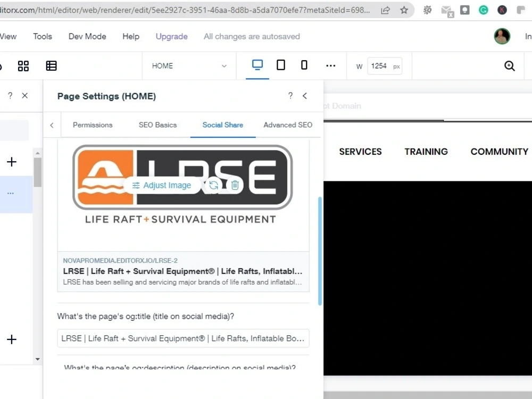Click the upper plus add-page icon
Screen dimensions: 532x399
(x=12, y=162)
